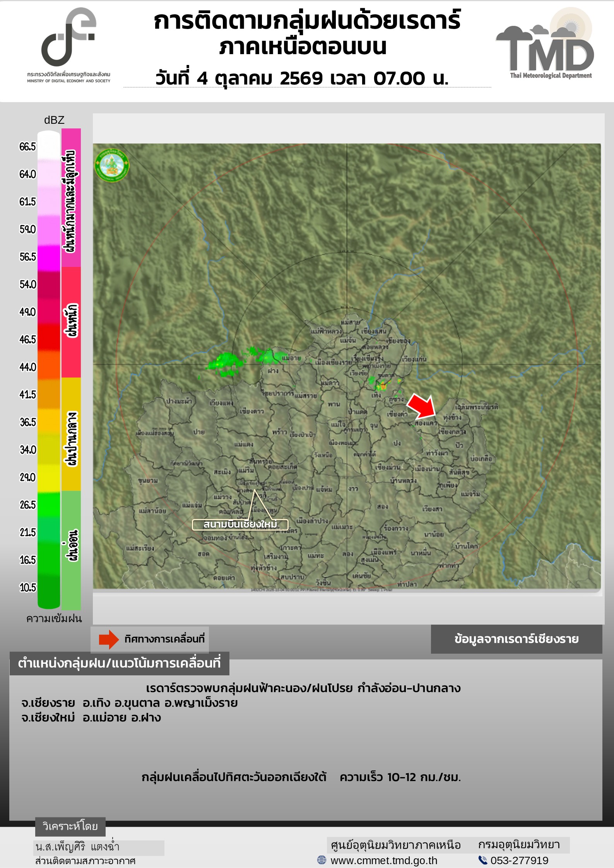Click the 66.5 value on the dBZ scale

click(x=27, y=147)
